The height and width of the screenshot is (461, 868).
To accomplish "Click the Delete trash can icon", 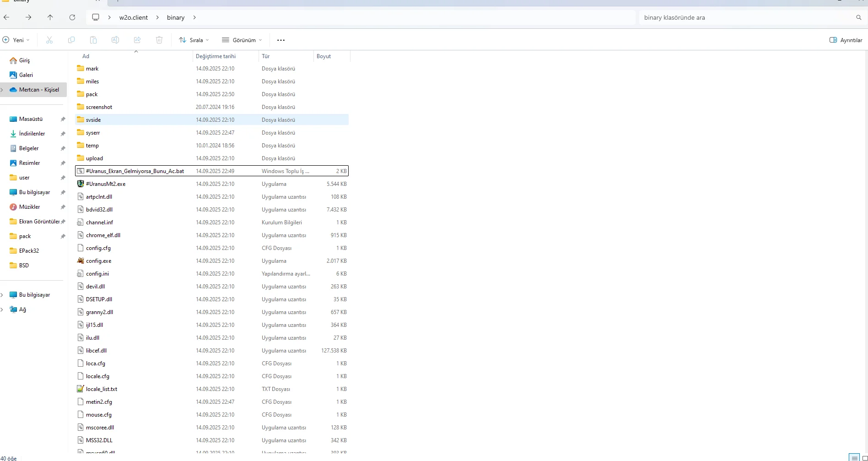I will [159, 40].
